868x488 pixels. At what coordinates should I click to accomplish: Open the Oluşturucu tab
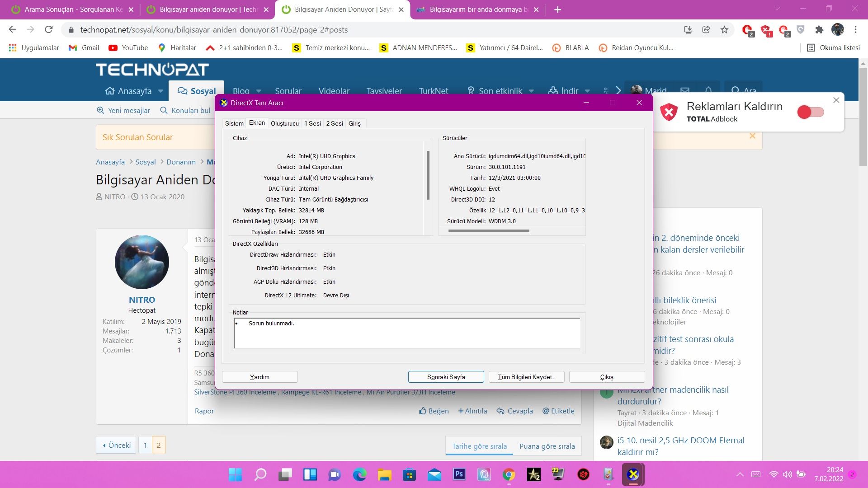pyautogui.click(x=284, y=123)
